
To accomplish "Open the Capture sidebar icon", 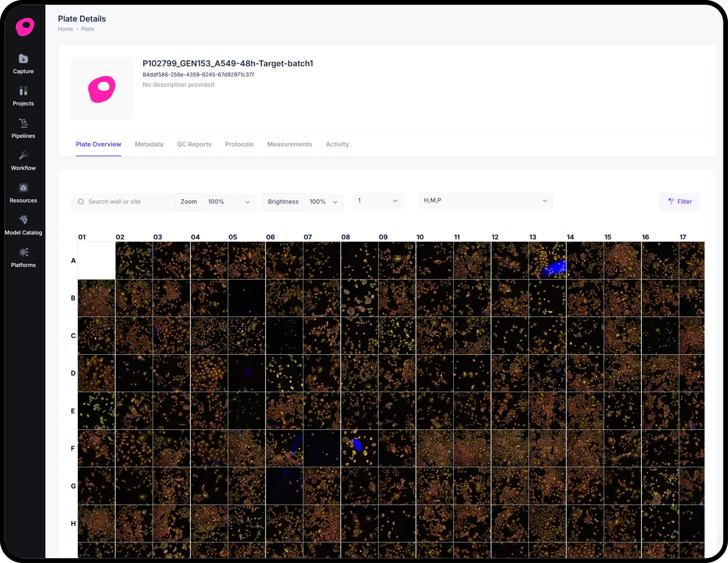I will [x=23, y=59].
